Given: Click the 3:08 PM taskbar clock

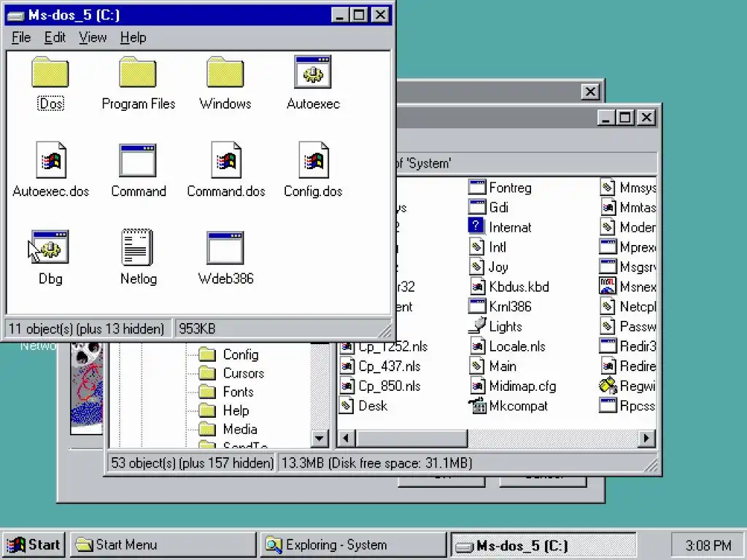Looking at the screenshot, I should pos(708,545).
